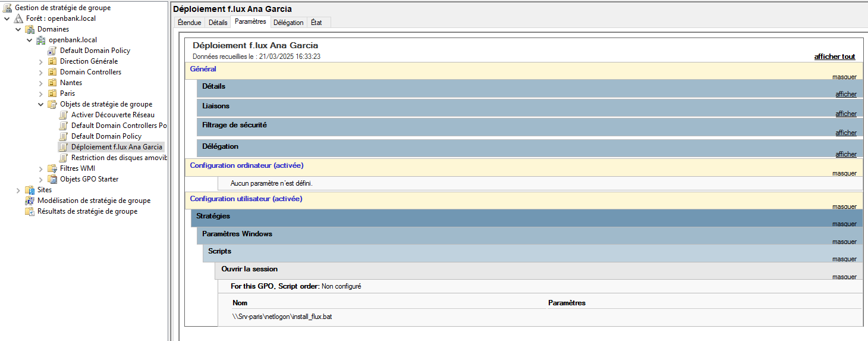
Task: Hide the Configuration ordinateur section
Action: coord(844,174)
